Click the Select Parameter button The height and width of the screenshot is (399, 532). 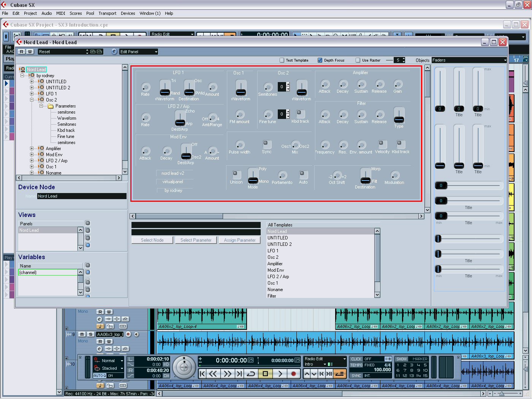pyautogui.click(x=196, y=240)
